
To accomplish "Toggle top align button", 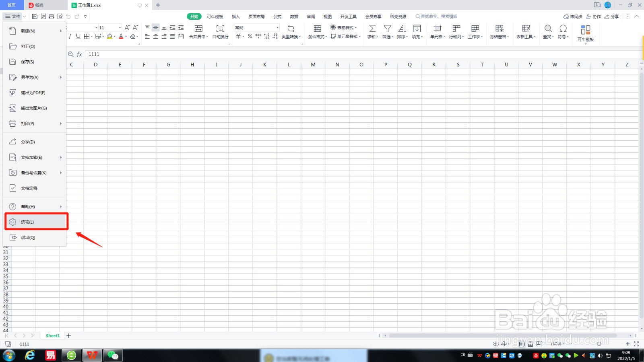I will (x=147, y=27).
